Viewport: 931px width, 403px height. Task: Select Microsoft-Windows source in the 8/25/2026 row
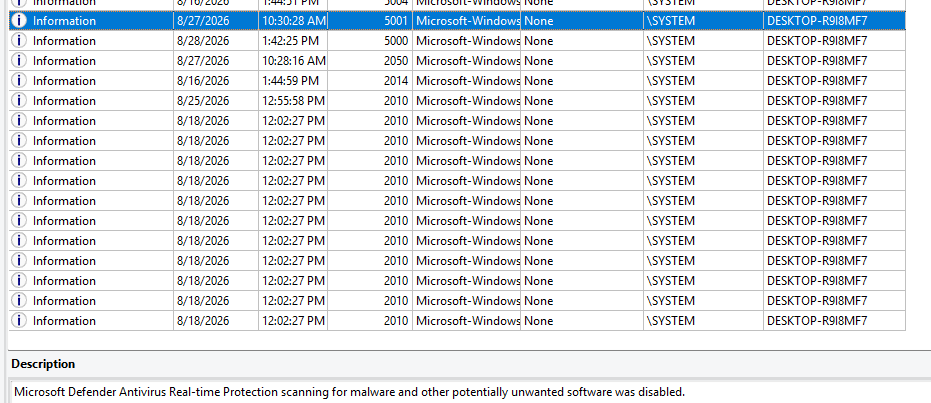468,101
